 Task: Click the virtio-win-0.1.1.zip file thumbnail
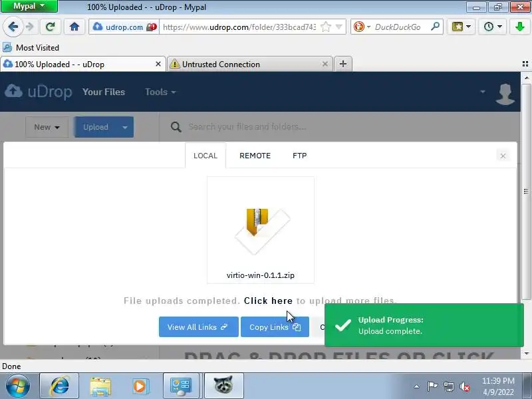pos(261,231)
